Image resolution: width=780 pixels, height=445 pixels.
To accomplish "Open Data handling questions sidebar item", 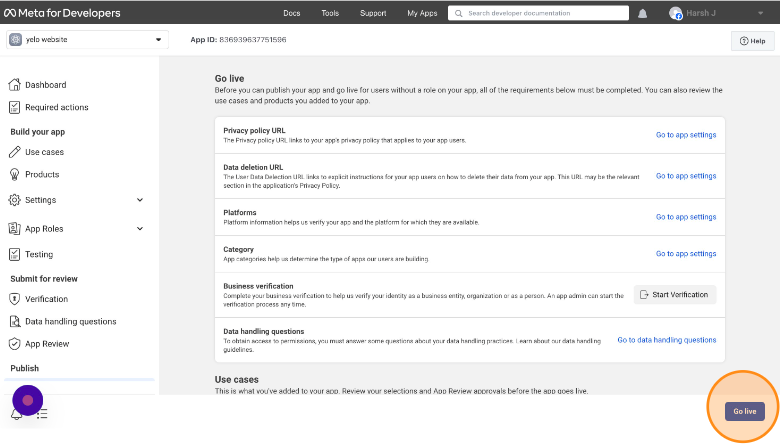I will click(70, 321).
